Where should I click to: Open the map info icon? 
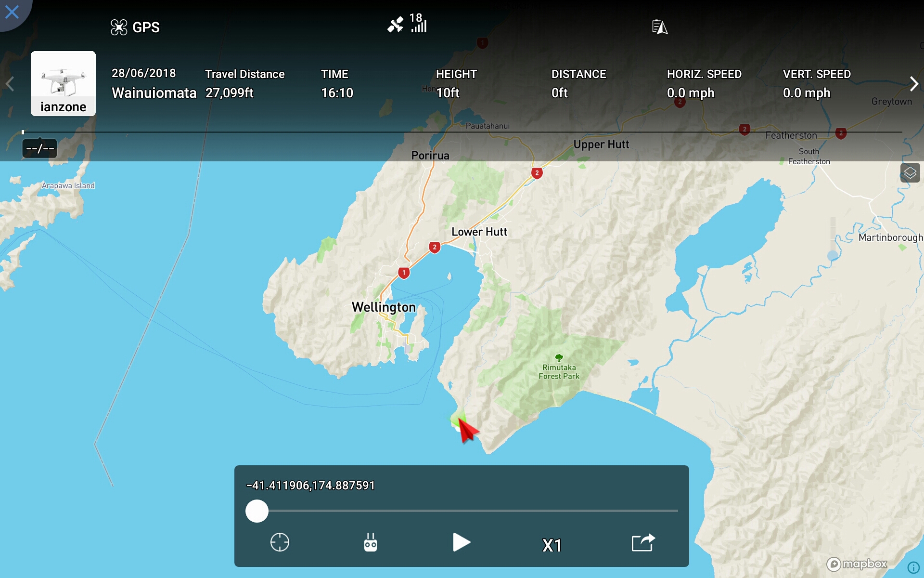coord(913,567)
